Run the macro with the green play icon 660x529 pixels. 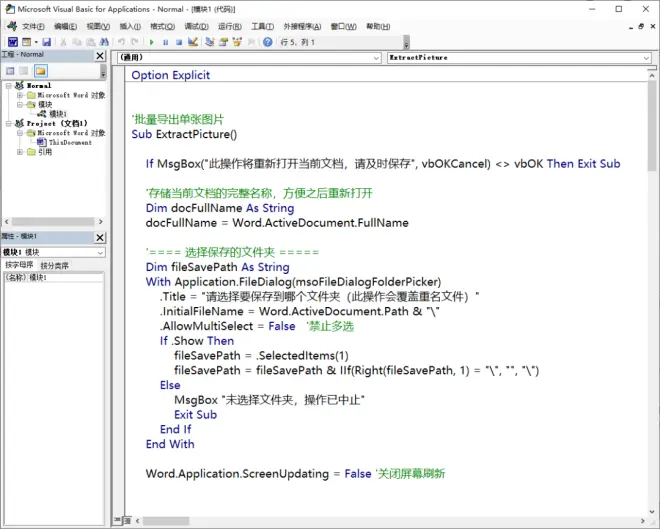pos(152,42)
